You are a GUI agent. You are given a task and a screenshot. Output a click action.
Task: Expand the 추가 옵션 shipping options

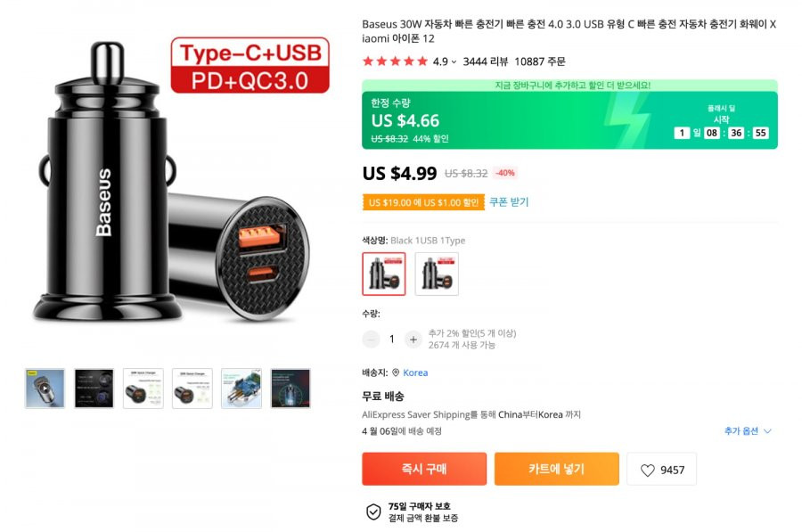(748, 430)
